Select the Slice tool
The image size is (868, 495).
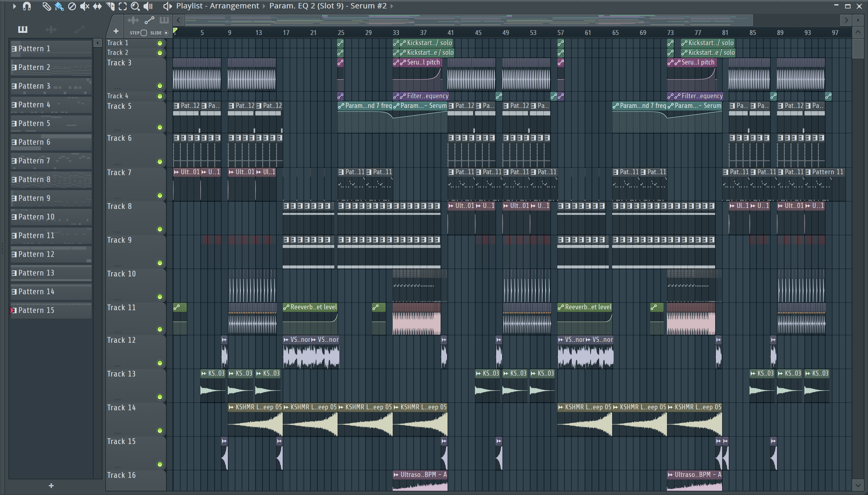click(110, 6)
